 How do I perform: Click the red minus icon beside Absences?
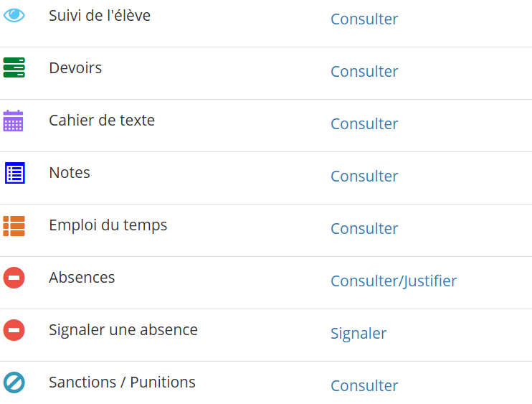(x=14, y=278)
